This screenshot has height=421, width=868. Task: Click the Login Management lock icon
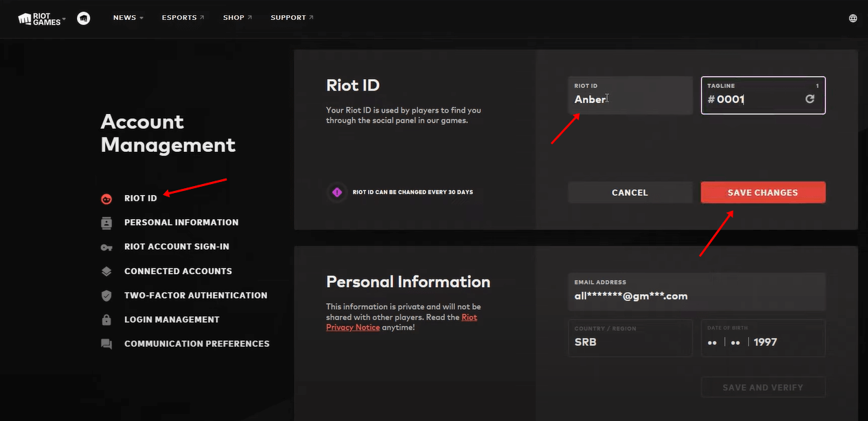click(x=106, y=320)
